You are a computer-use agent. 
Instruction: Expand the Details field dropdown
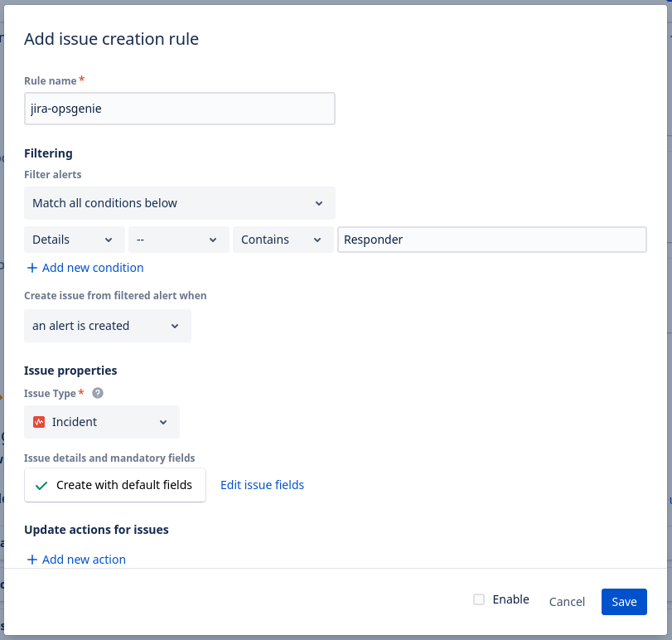(x=74, y=240)
